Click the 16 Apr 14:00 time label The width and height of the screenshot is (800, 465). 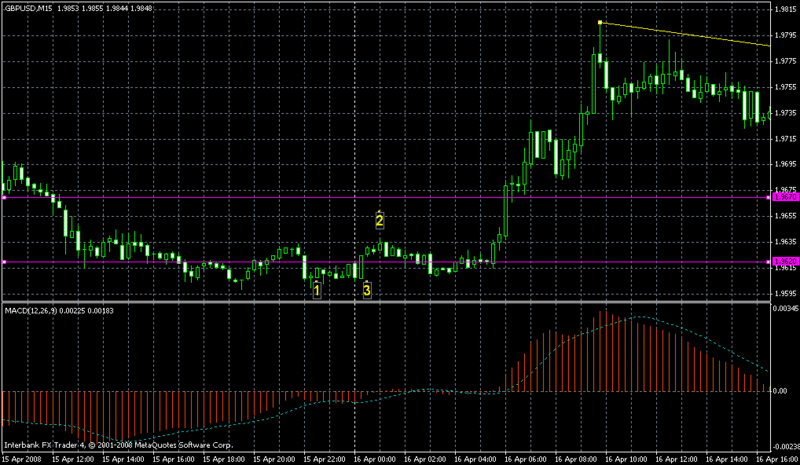pos(727,459)
